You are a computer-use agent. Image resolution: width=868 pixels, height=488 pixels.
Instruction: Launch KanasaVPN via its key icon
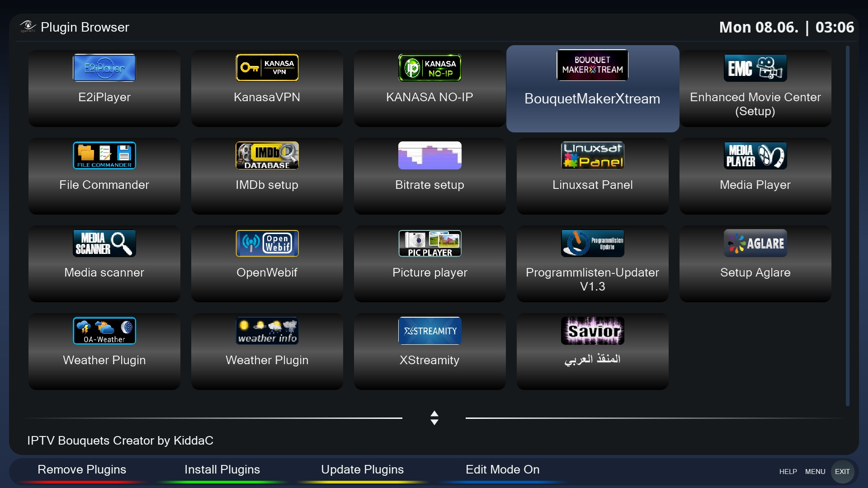pyautogui.click(x=267, y=68)
